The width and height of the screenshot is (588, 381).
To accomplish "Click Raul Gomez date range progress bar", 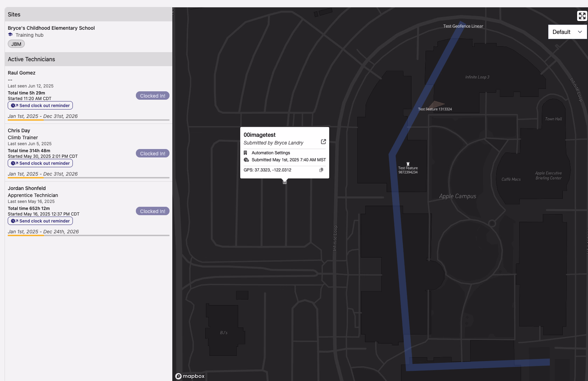I will (x=89, y=120).
